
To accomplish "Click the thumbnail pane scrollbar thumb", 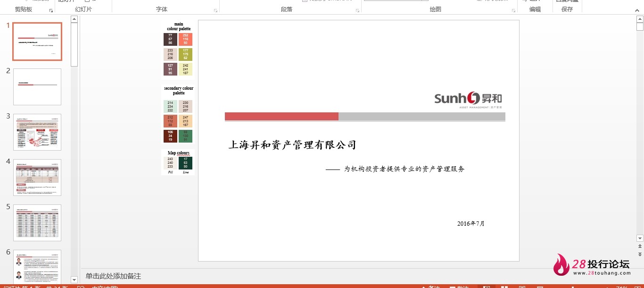I will click(74, 45).
